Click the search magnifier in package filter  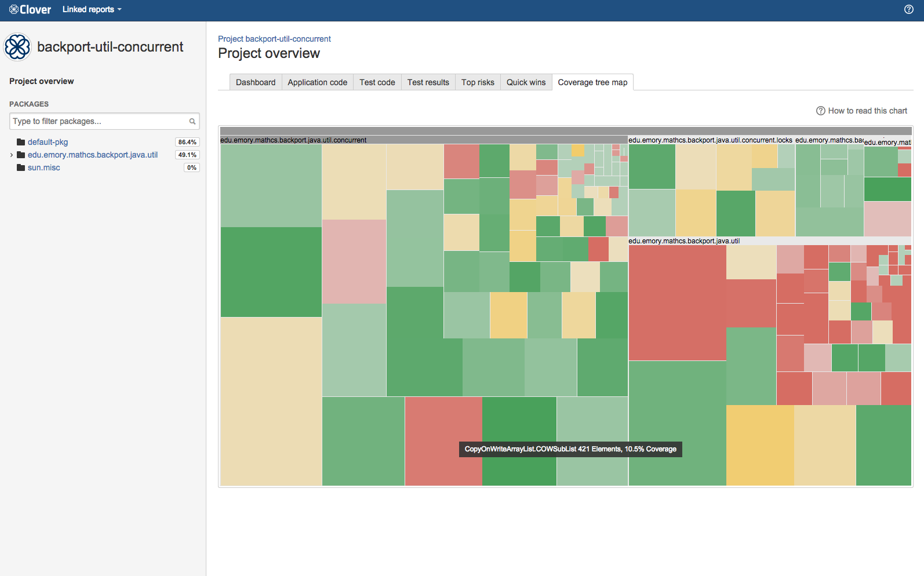[x=192, y=122]
